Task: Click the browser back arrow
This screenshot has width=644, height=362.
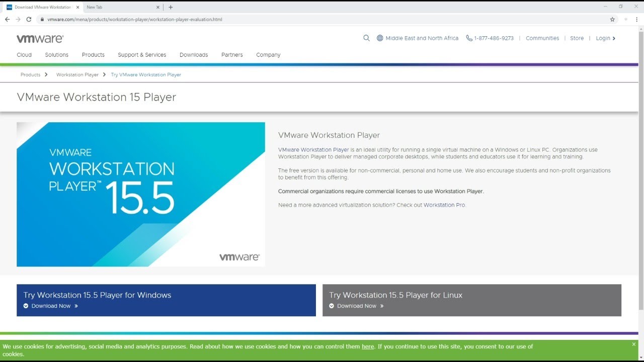Action: (x=7, y=19)
